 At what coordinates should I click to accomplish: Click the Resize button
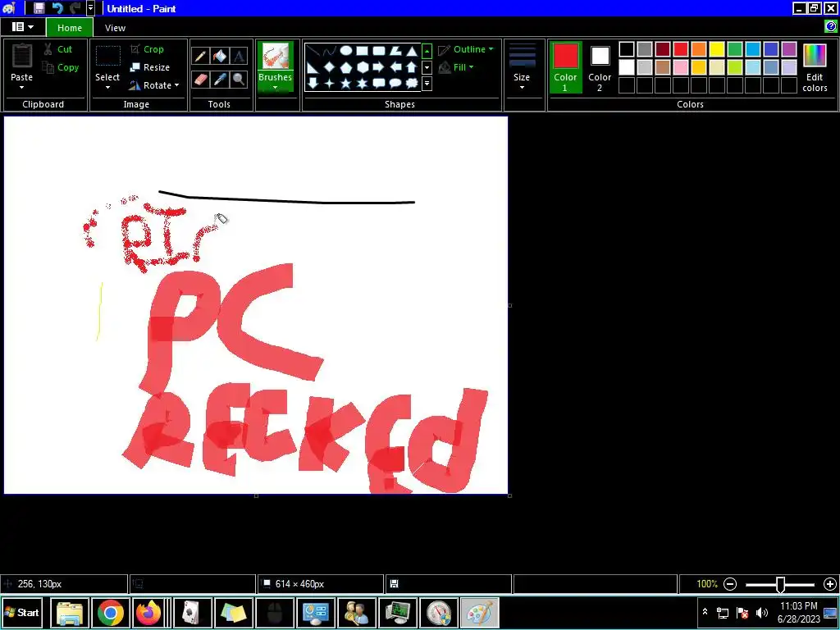(150, 67)
